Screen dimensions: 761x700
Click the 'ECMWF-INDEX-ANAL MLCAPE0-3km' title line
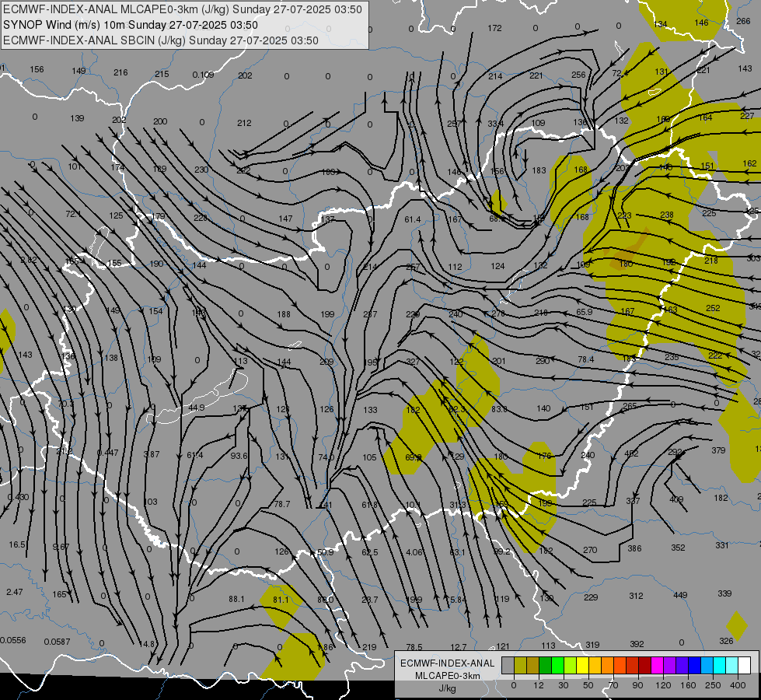(x=183, y=9)
